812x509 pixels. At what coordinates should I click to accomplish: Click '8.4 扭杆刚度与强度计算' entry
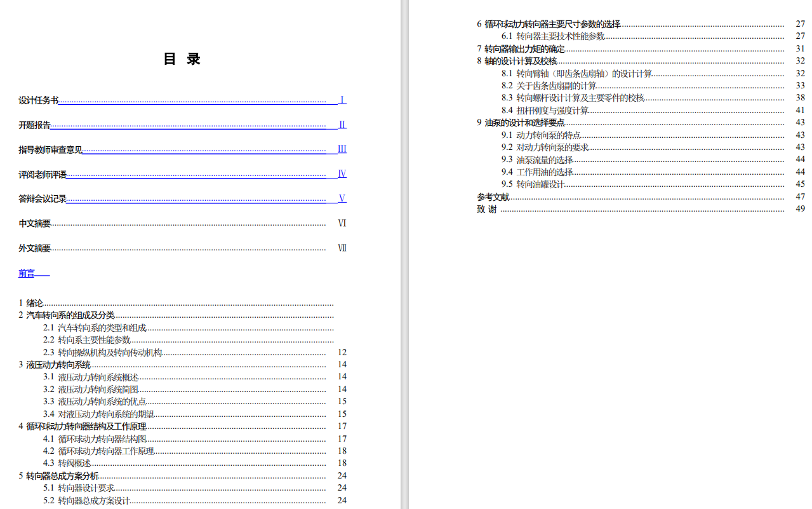pyautogui.click(x=653, y=111)
